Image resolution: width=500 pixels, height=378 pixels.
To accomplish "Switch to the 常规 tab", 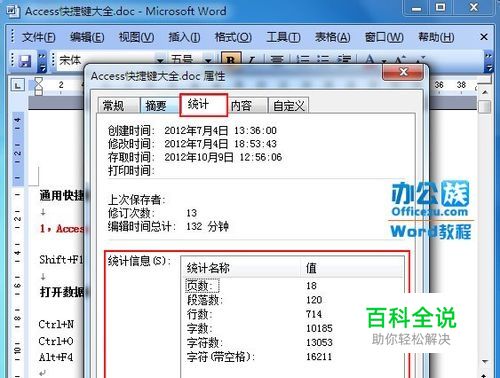I will (x=118, y=105).
